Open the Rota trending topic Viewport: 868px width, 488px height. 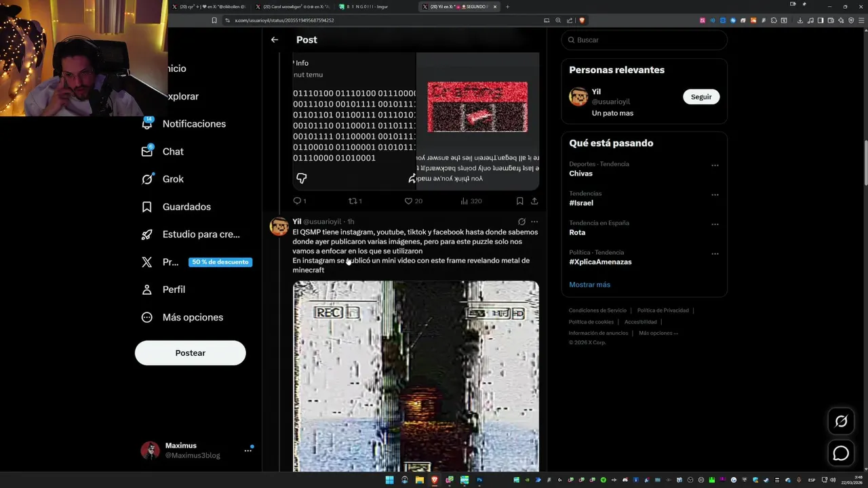tap(577, 232)
